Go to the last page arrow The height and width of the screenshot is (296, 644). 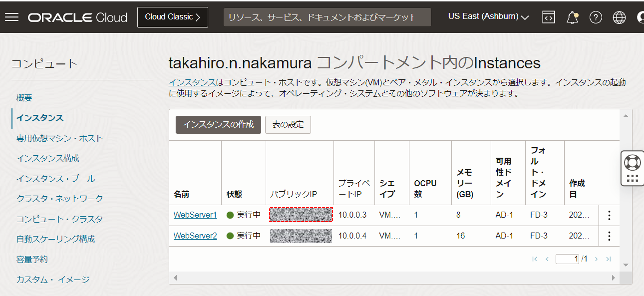pos(608,259)
